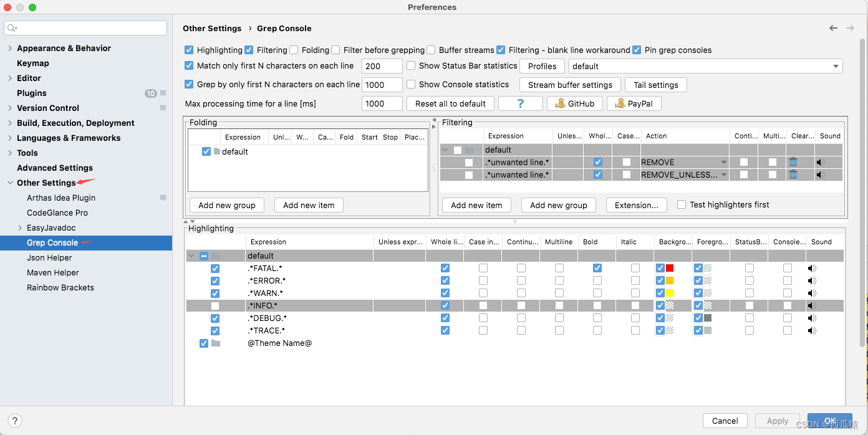The width and height of the screenshot is (868, 435).
Task: Click the sound icon in FATAL row
Action: (x=812, y=269)
